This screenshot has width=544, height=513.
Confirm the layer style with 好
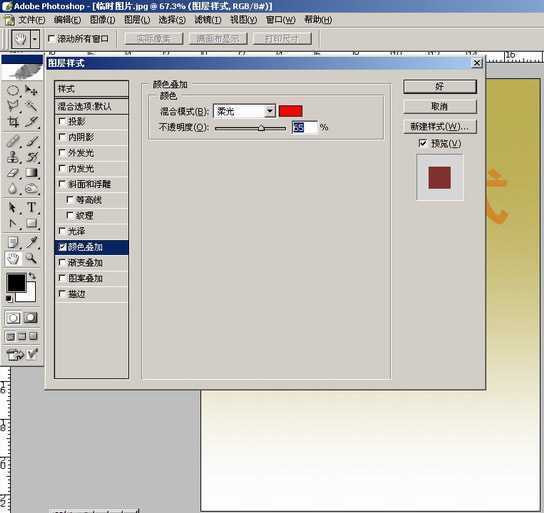[x=440, y=86]
